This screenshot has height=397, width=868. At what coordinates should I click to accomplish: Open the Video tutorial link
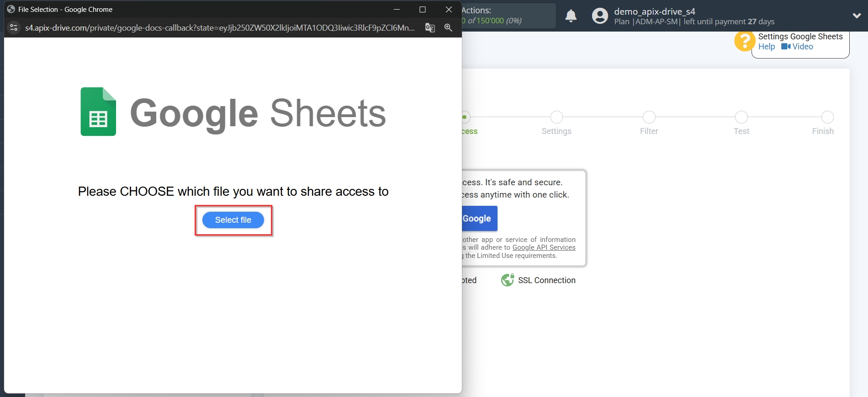point(803,47)
